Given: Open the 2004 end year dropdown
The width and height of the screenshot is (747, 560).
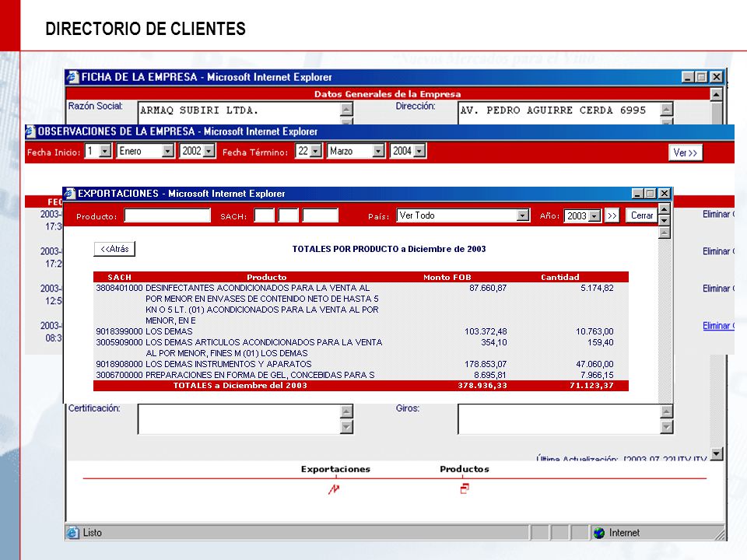Looking at the screenshot, I should tap(419, 152).
